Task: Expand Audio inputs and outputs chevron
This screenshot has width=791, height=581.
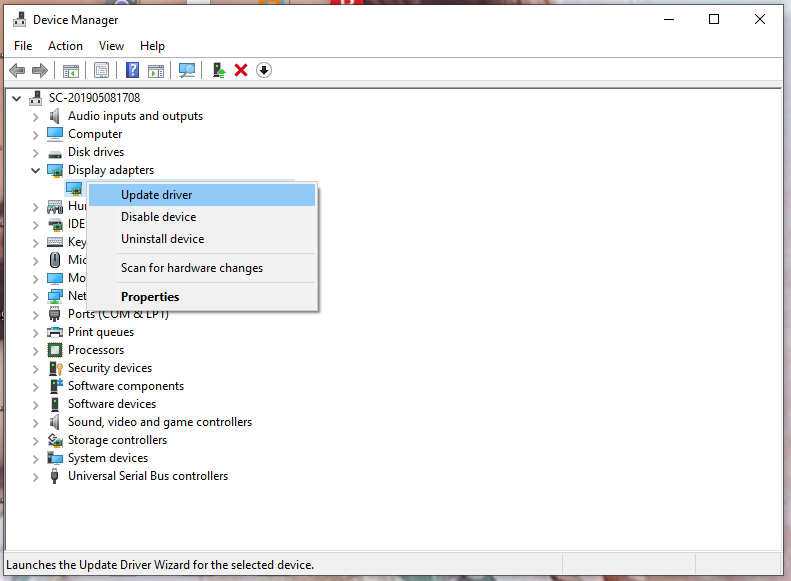Action: click(x=35, y=117)
